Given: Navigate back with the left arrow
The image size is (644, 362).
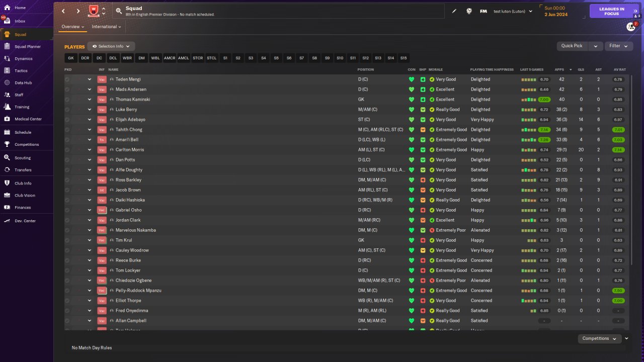Looking at the screenshot, I should tap(63, 11).
